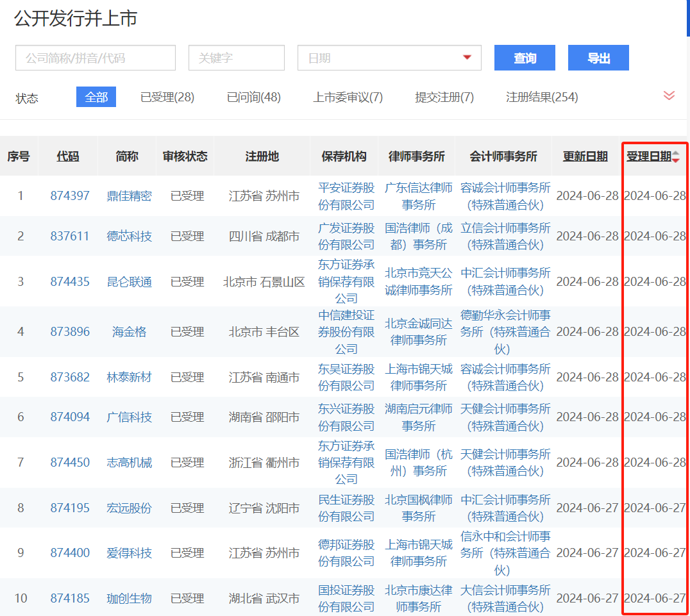Select the 全部 status tab

(x=96, y=97)
